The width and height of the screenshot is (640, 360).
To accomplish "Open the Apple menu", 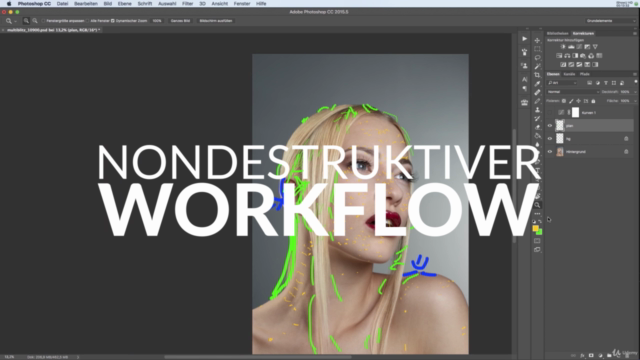I will [9, 4].
